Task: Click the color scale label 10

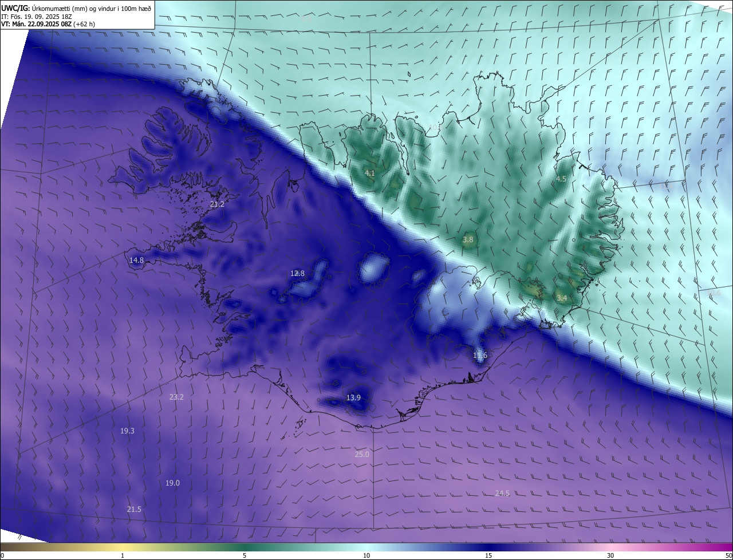Action: click(x=366, y=556)
